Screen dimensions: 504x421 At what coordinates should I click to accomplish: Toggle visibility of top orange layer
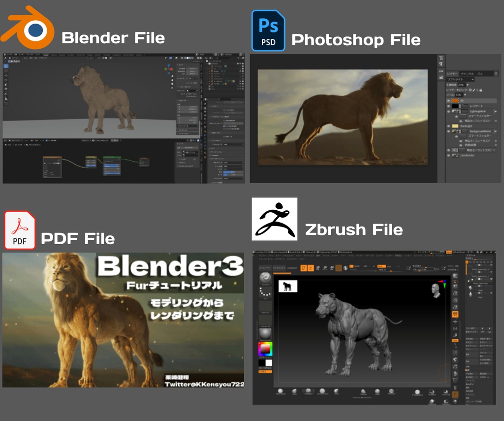[448, 100]
